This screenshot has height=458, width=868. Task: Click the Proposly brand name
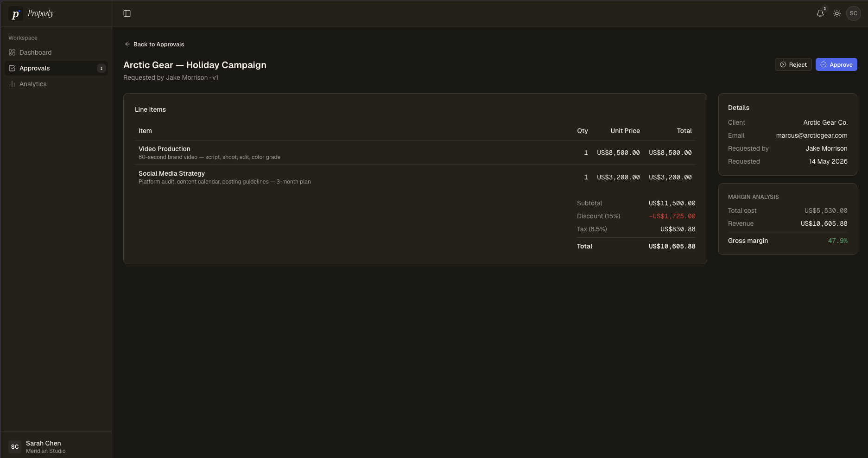40,13
